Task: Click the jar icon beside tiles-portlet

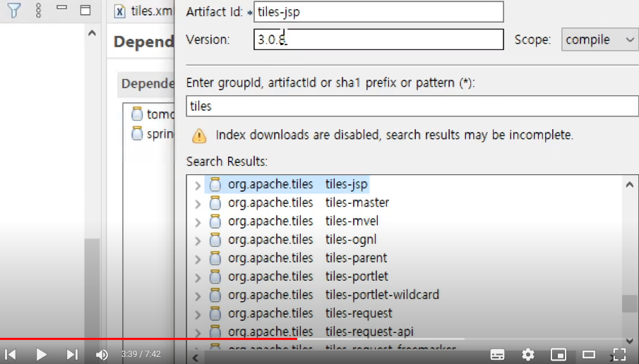Action: point(215,277)
